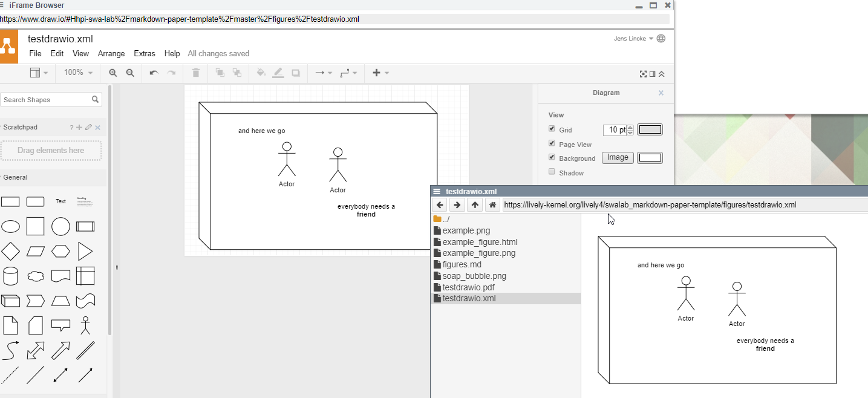Open the connection arrow style dropdown
The height and width of the screenshot is (398, 868).
pos(324,73)
